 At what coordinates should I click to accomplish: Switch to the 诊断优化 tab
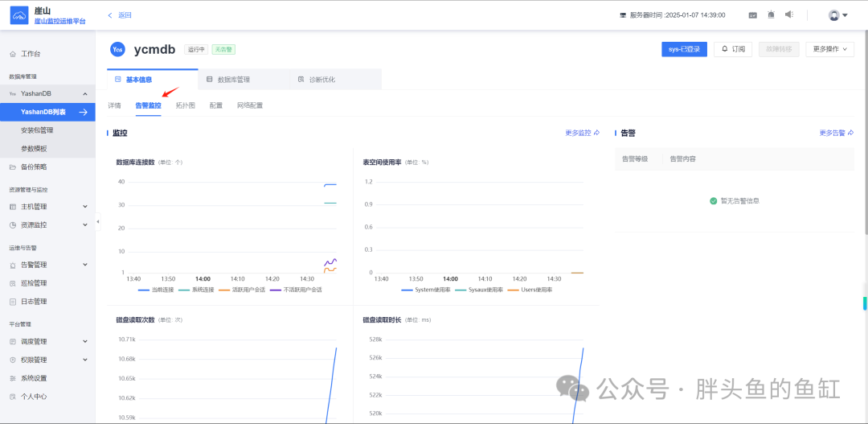click(x=335, y=80)
